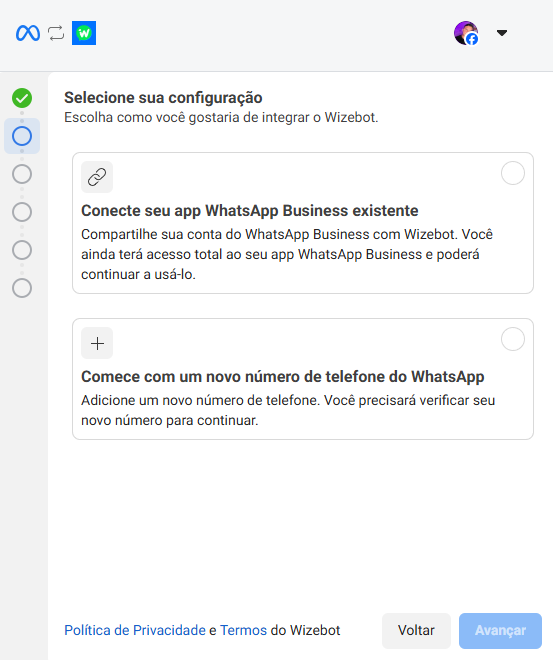Select radio for new WhatsApp phone number
The height and width of the screenshot is (660, 553).
tap(513, 339)
